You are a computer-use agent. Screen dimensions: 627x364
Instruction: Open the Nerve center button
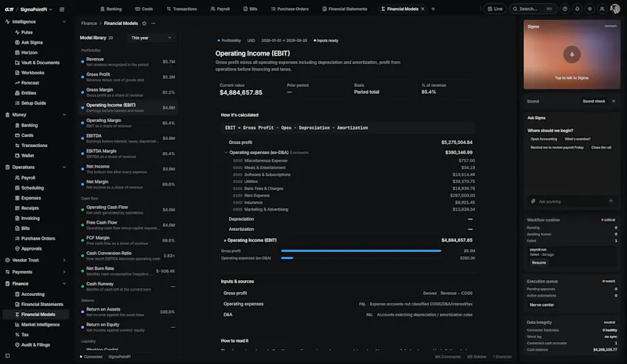[542, 305]
